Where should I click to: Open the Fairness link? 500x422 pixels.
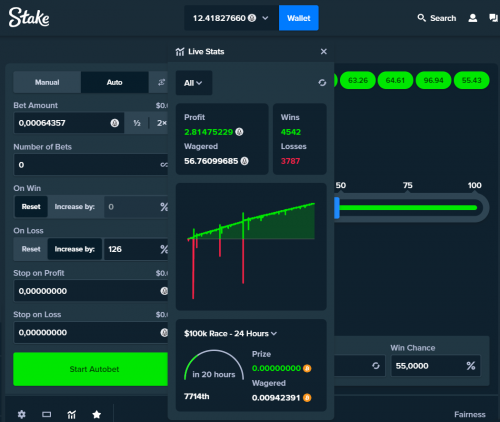(x=470, y=414)
